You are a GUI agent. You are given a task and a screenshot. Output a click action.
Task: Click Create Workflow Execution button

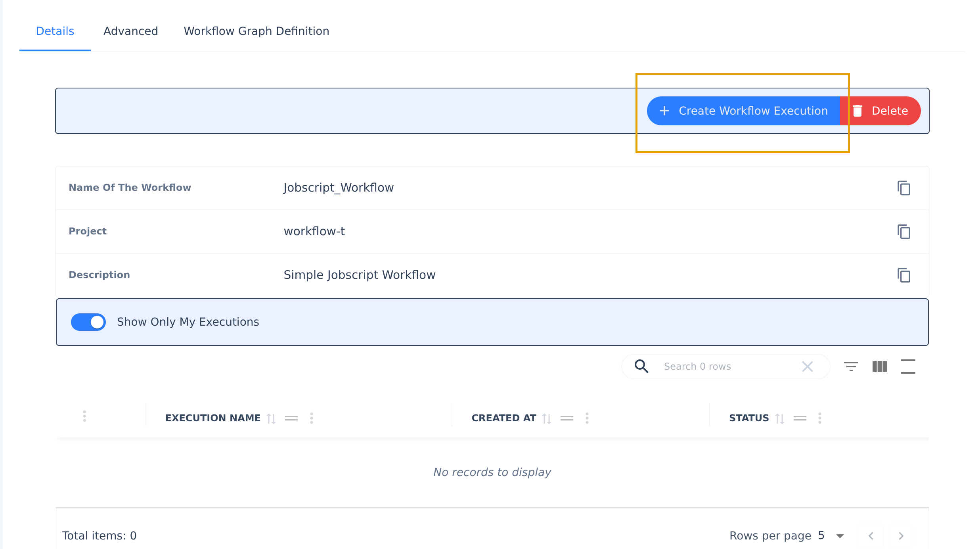[744, 111]
